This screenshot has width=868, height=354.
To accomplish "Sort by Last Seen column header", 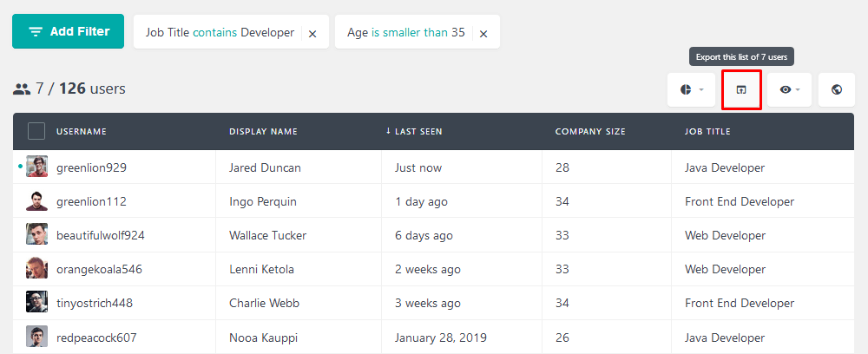I will click(414, 132).
